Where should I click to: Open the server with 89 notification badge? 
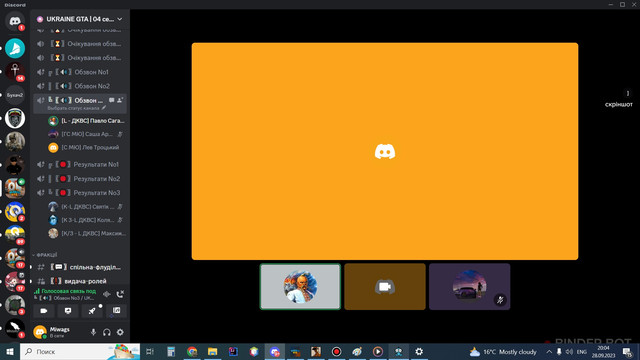point(15,235)
